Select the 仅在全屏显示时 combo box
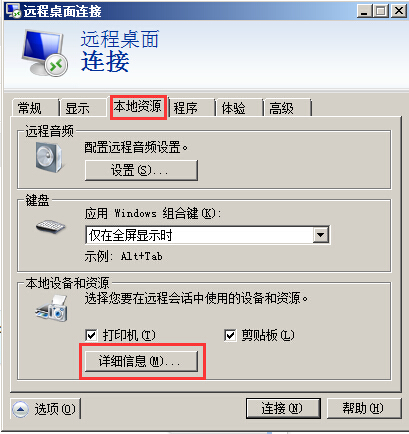 207,235
